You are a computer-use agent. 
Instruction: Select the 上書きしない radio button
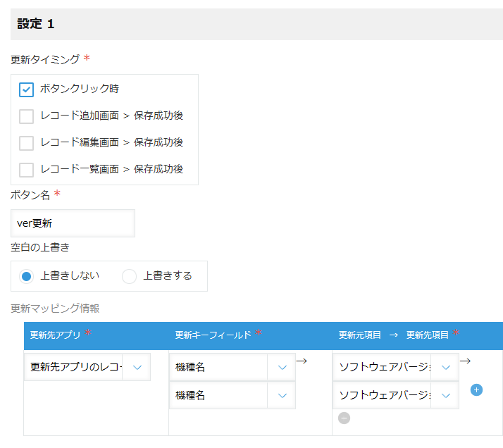[26, 276]
